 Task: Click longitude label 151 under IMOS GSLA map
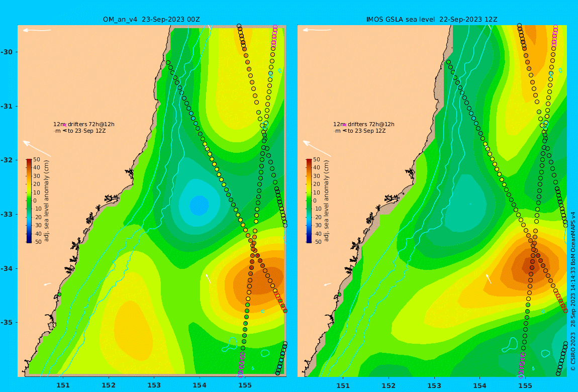click(343, 385)
